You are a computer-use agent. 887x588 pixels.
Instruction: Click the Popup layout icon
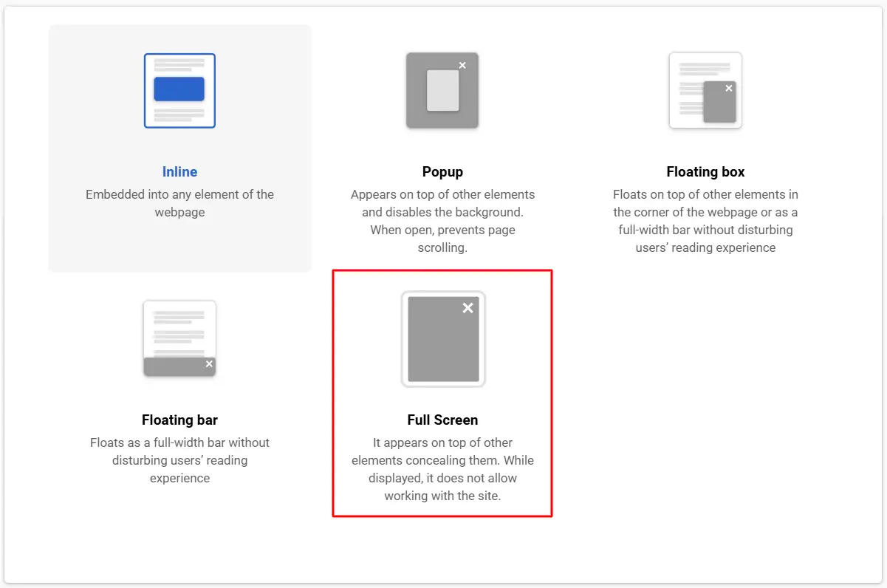tap(442, 91)
